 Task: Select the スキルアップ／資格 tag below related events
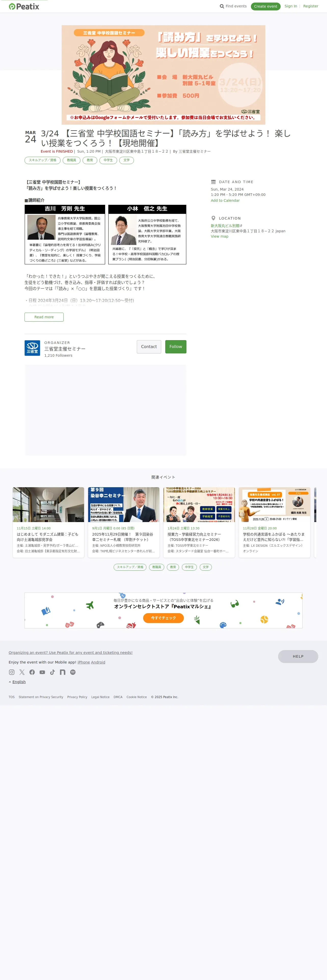(130, 567)
